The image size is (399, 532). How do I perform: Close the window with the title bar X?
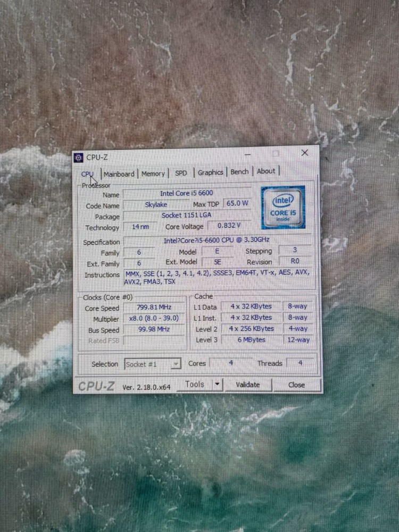[x=304, y=153]
